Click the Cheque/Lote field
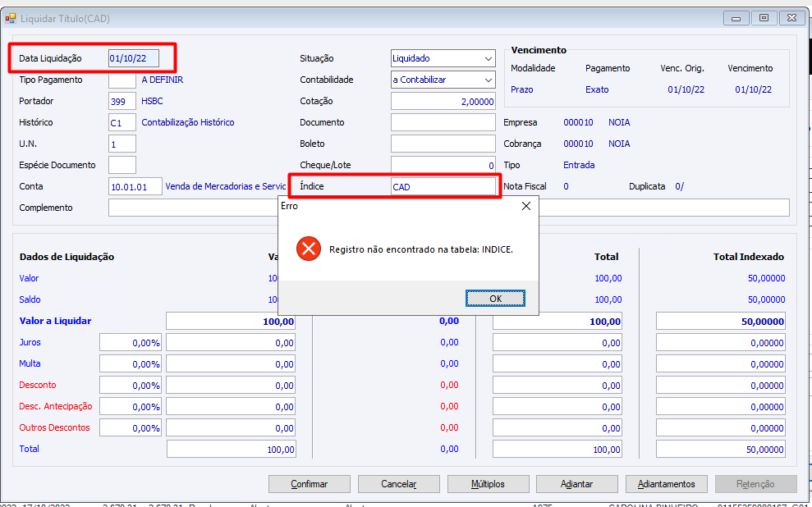Image resolution: width=812 pixels, height=507 pixels. 443,165
